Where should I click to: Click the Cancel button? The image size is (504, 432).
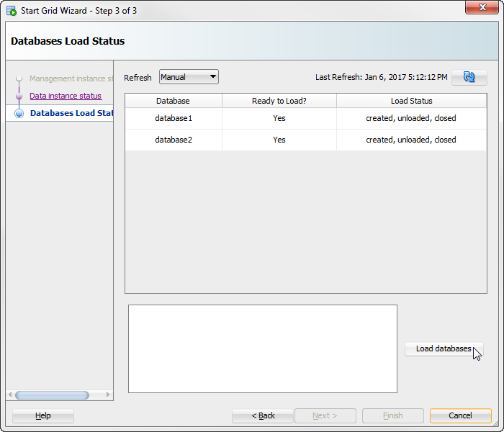[x=460, y=415]
